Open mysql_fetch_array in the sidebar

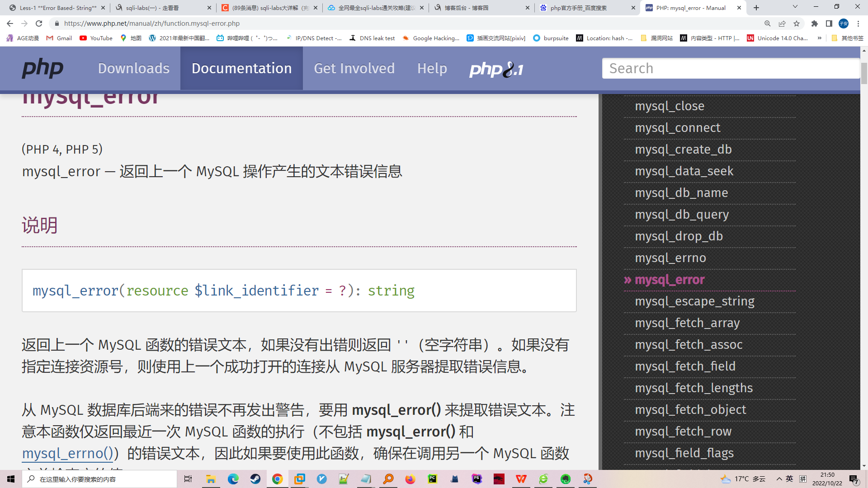coord(687,323)
